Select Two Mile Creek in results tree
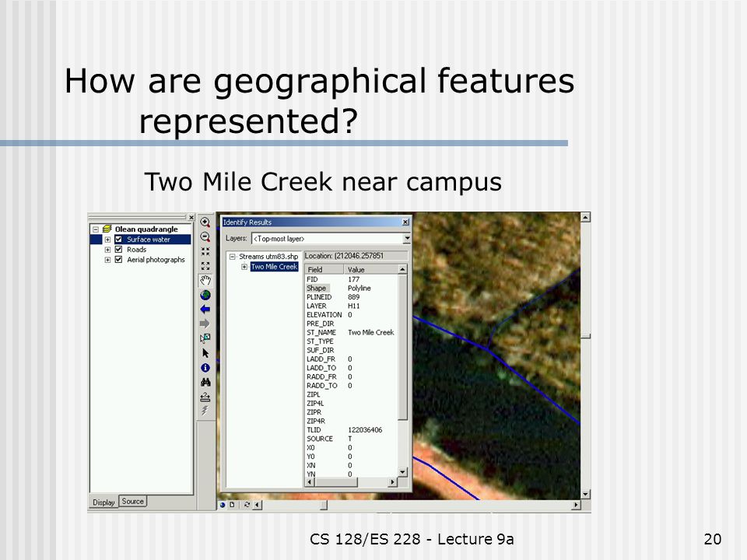The width and height of the screenshot is (747, 560). click(275, 267)
